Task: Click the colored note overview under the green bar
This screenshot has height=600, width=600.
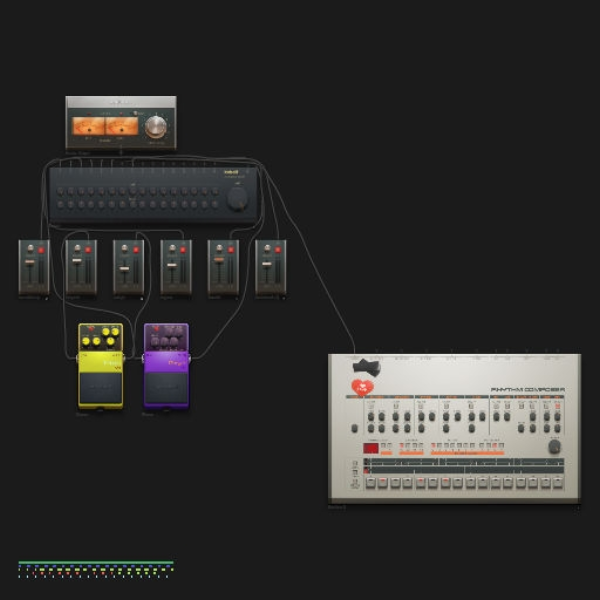Action: tap(96, 571)
